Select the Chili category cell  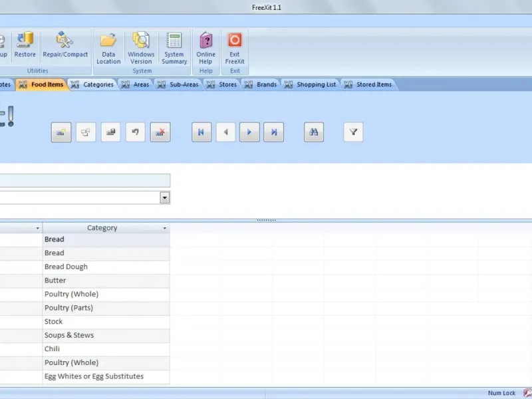pyautogui.click(x=106, y=349)
